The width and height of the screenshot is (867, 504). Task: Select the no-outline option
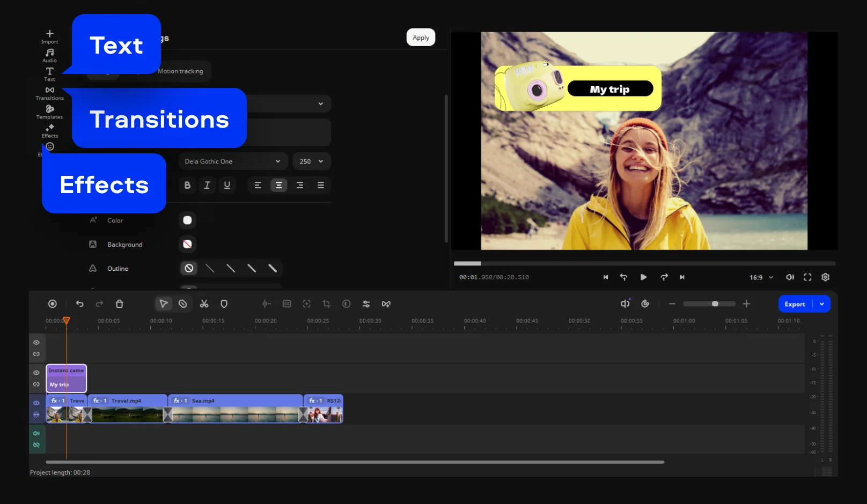[189, 269]
